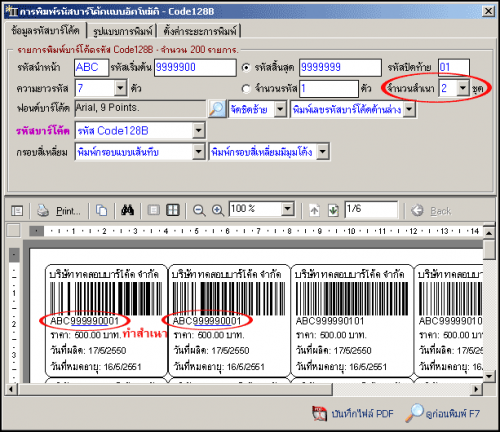Click the Print toolbar button
The image size is (500, 432).
coord(59,211)
